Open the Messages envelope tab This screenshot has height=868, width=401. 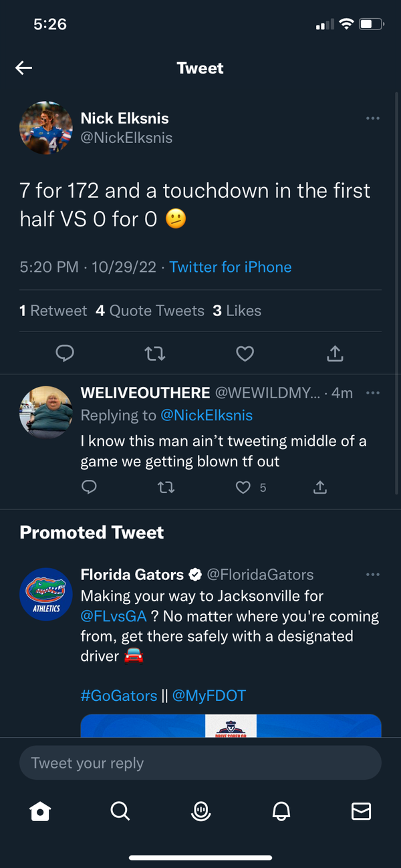tap(361, 811)
